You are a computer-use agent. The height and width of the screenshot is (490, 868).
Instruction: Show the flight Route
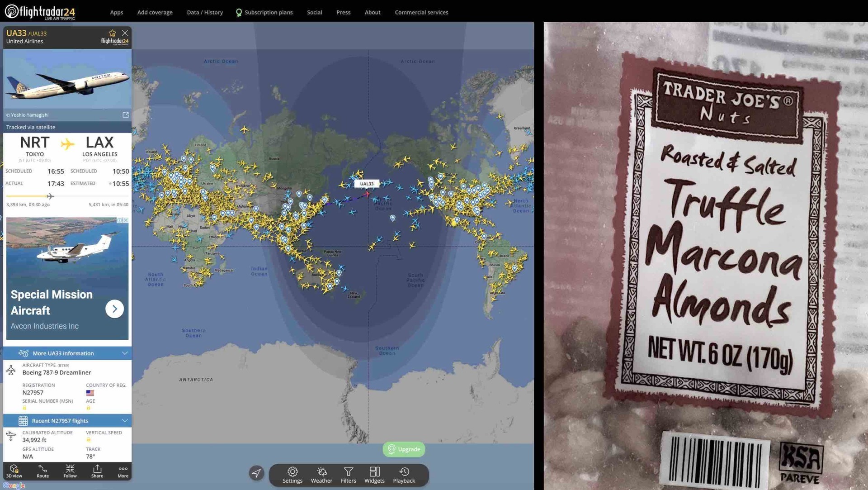tap(42, 471)
